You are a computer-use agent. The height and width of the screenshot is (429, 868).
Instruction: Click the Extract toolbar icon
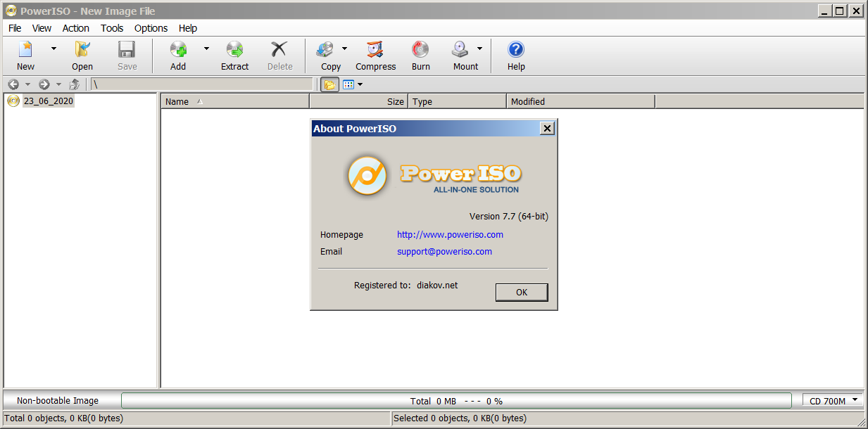point(234,49)
